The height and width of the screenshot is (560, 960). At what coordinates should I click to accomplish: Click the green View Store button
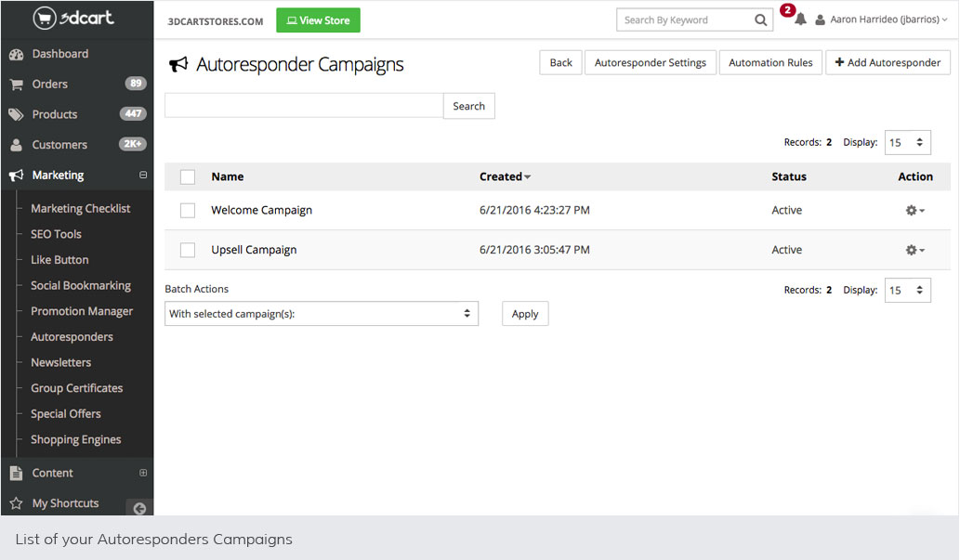[318, 20]
